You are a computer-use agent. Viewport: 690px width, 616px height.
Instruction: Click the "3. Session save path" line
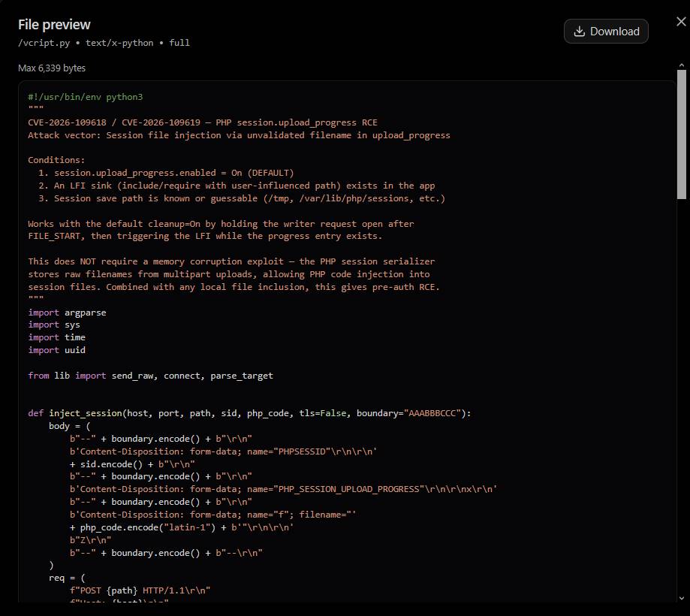pos(242,198)
